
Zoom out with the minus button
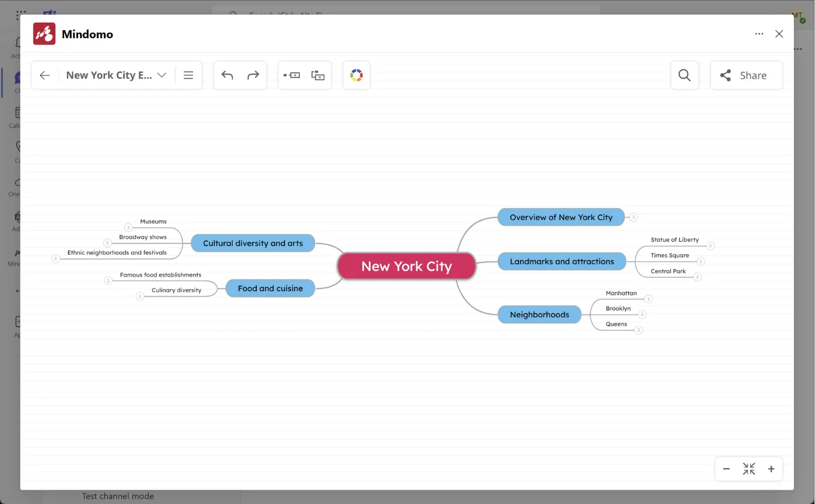pos(726,469)
